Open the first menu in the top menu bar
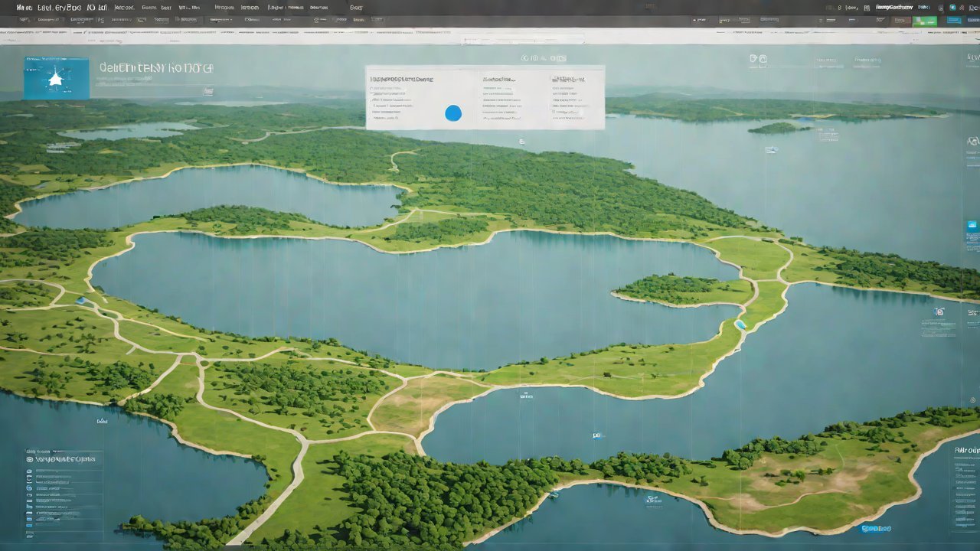 point(24,7)
